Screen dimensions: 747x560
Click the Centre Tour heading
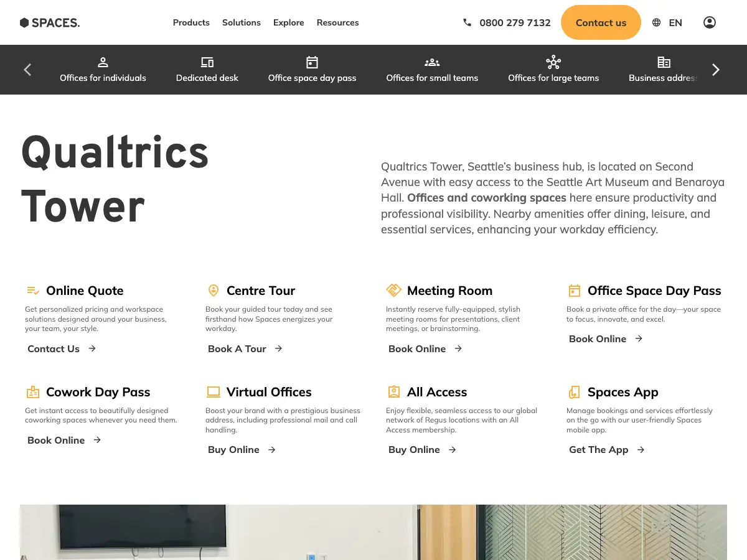(261, 291)
